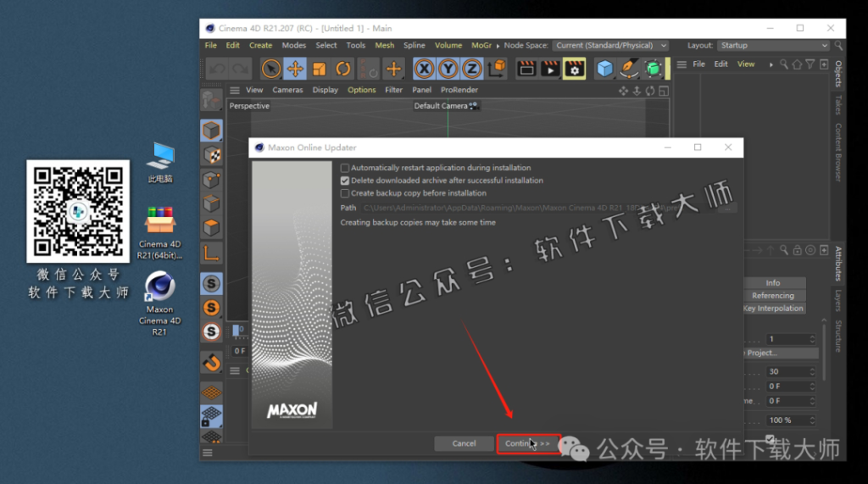
Task: Open viewport hamburger menu
Action: 235,90
